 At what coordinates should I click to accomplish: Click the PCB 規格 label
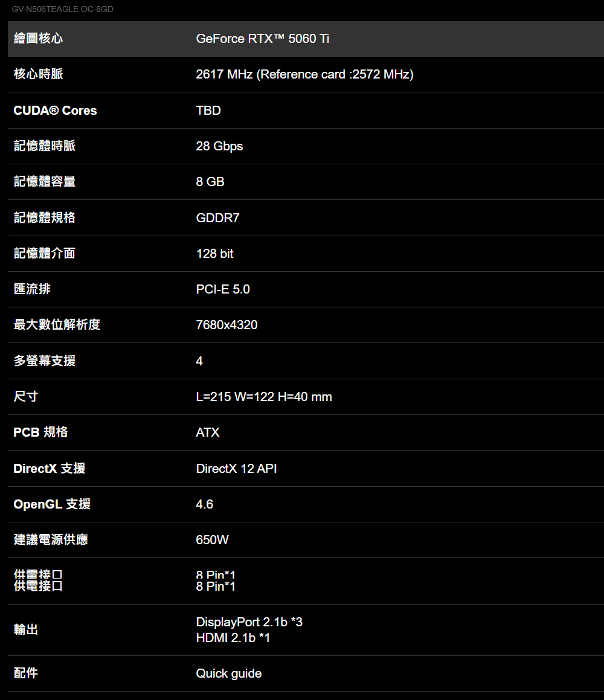pos(40,432)
